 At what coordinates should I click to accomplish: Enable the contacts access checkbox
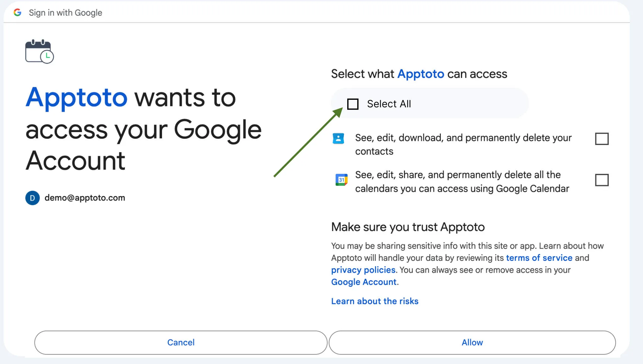tap(602, 138)
